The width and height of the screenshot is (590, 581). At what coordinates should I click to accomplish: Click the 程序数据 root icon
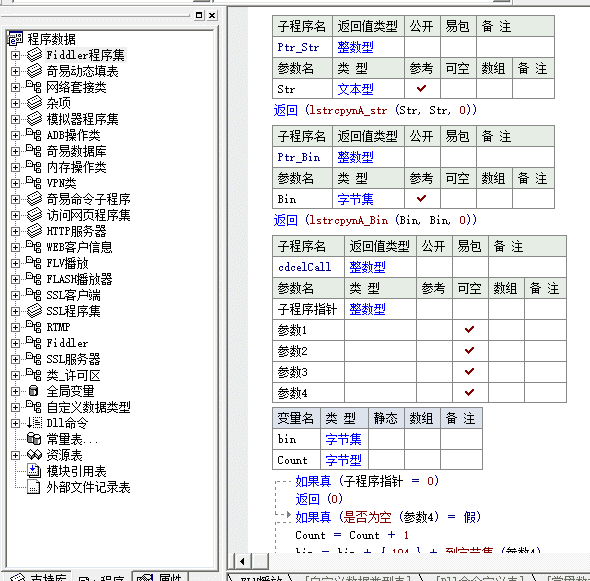[x=15, y=38]
